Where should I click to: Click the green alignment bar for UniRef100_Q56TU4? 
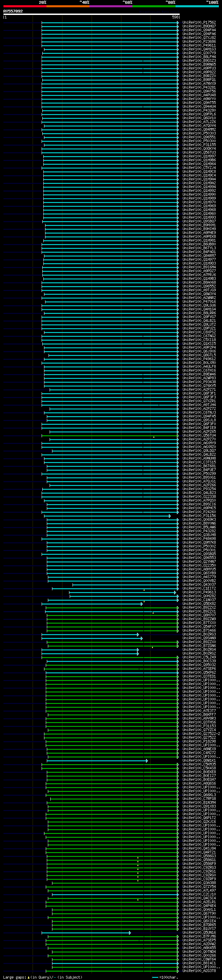tap(110, 435)
